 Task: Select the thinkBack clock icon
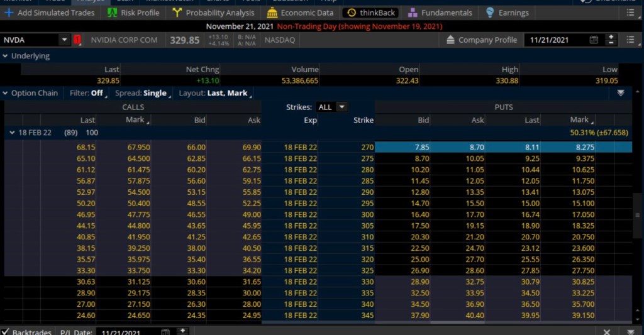pos(352,13)
